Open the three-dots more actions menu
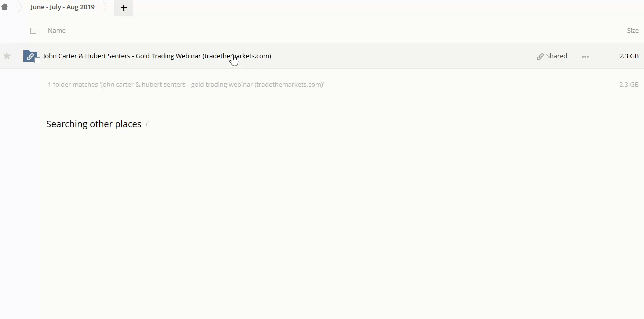Image resolution: width=644 pixels, height=319 pixels. (585, 56)
